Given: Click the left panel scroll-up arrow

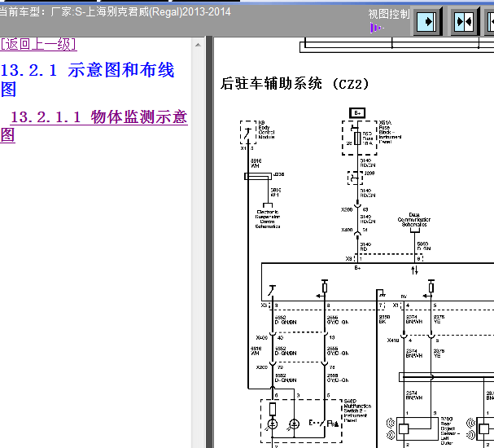Looking at the screenshot, I should tap(198, 45).
